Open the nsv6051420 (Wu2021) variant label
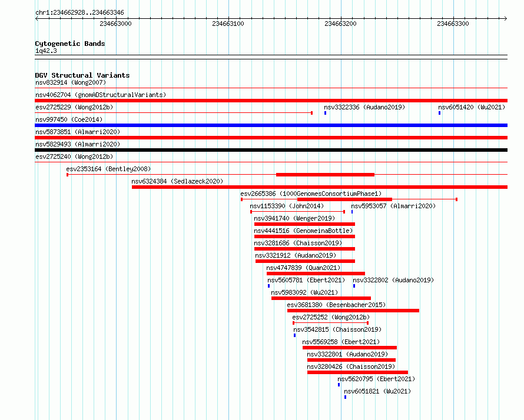 472,107
